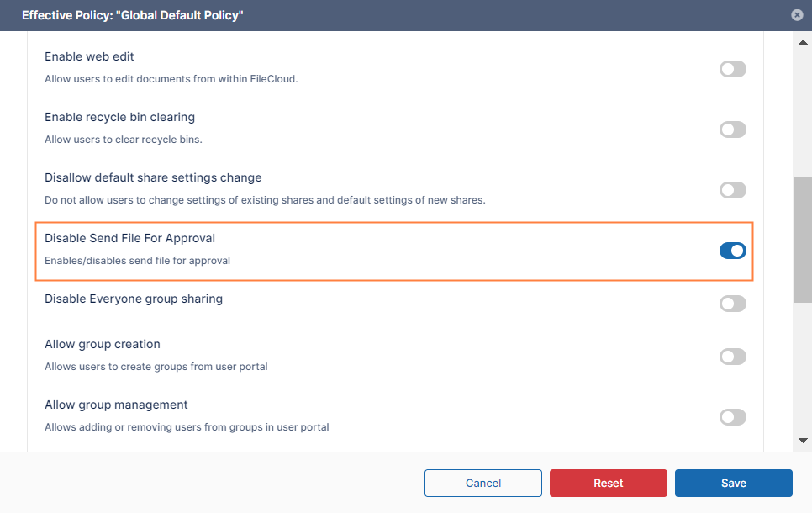Save the policy settings

[x=733, y=483]
